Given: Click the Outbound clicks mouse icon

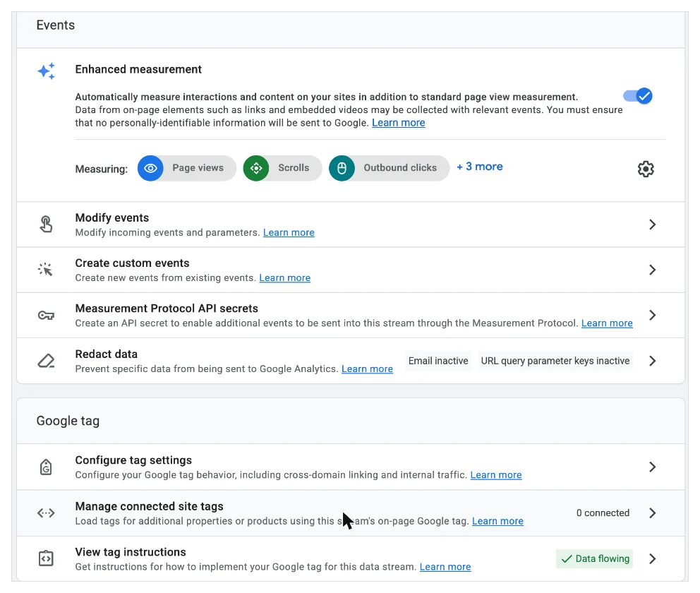Looking at the screenshot, I should pos(342,168).
